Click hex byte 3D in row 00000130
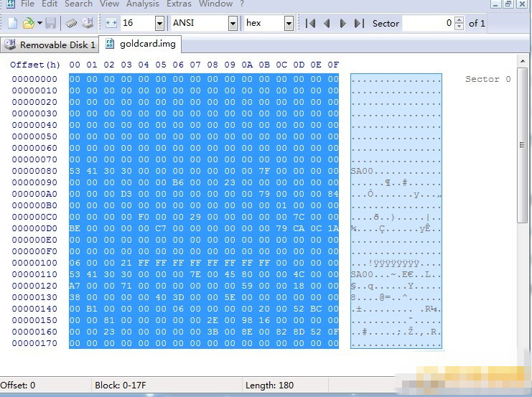This screenshot has width=532, height=397. pos(178,297)
